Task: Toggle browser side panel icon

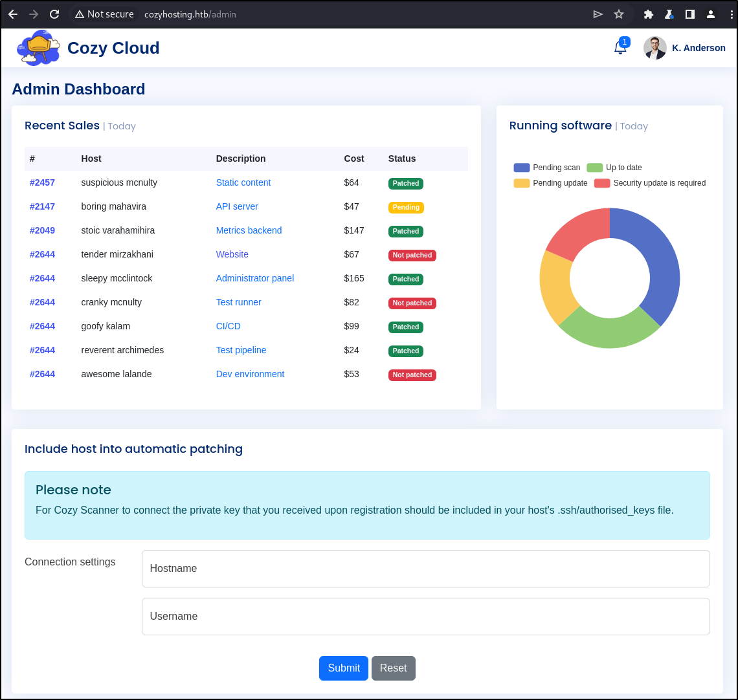Action: tap(690, 14)
